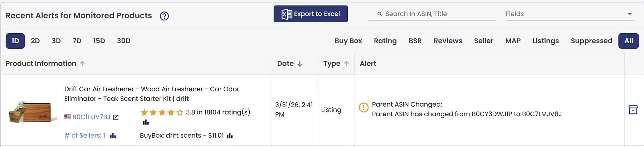Image resolution: width=644 pixels, height=147 pixels.
Task: Show the rating history chart icon
Action: click(146, 122)
